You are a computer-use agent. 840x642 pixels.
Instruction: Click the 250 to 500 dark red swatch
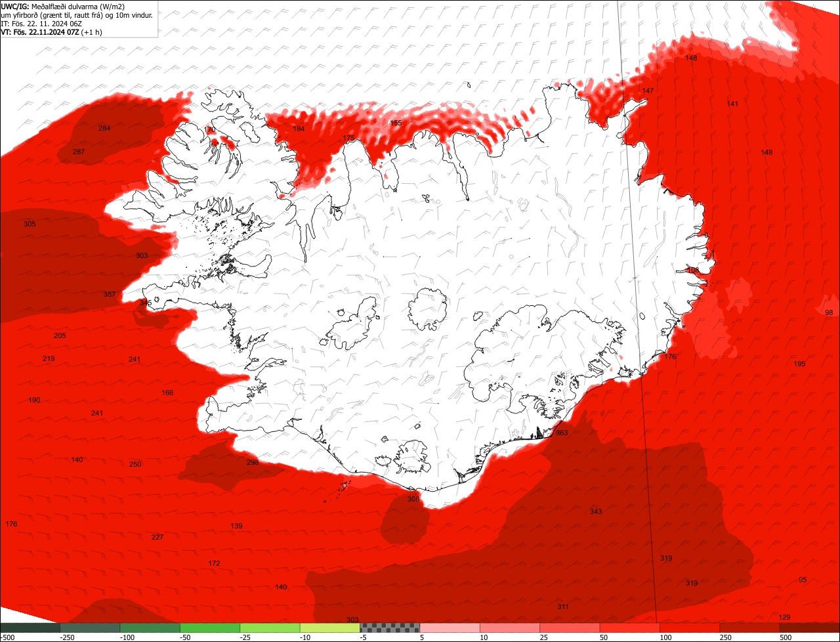(750, 628)
